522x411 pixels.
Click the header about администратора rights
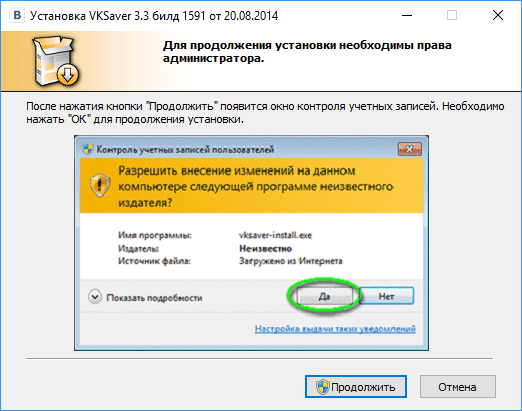(307, 52)
